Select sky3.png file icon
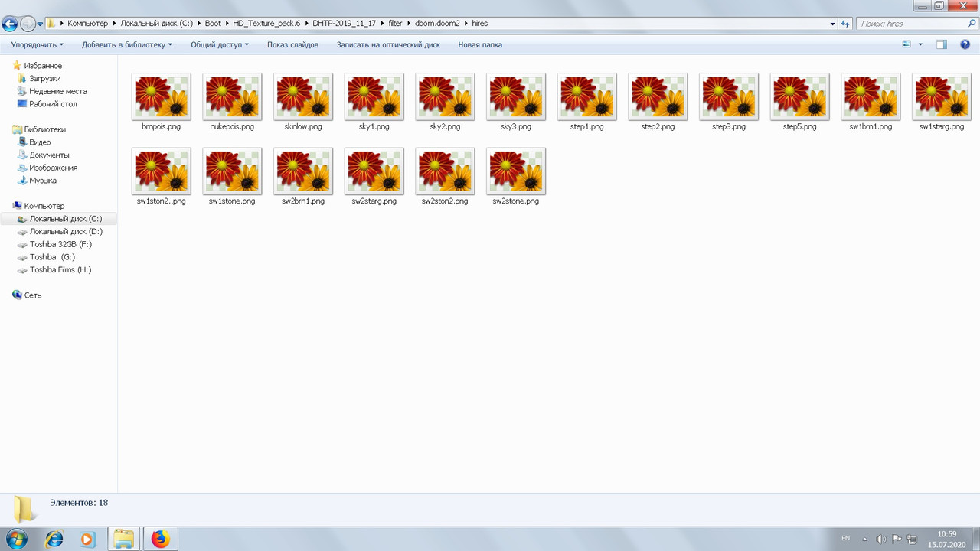 516,96
